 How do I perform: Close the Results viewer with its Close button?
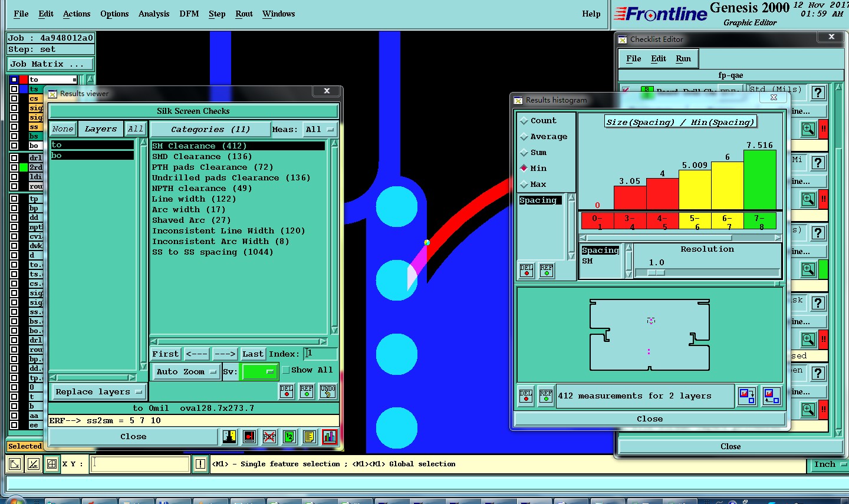(133, 437)
